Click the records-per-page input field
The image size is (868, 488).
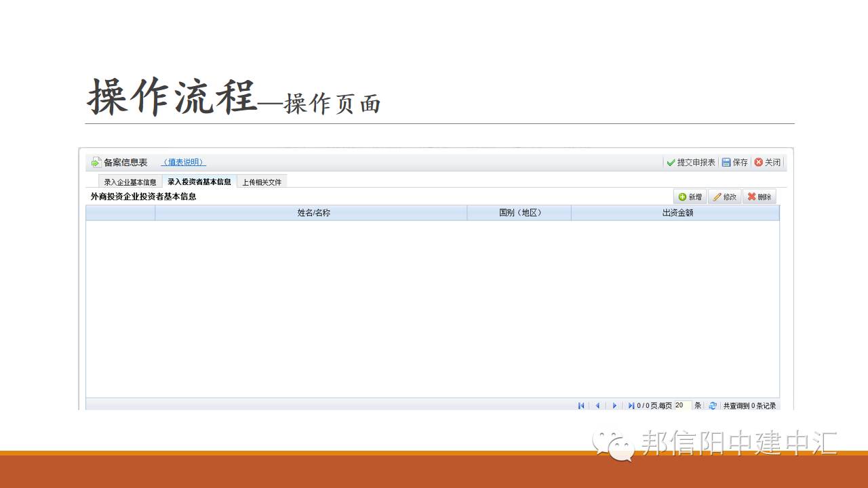(682, 405)
